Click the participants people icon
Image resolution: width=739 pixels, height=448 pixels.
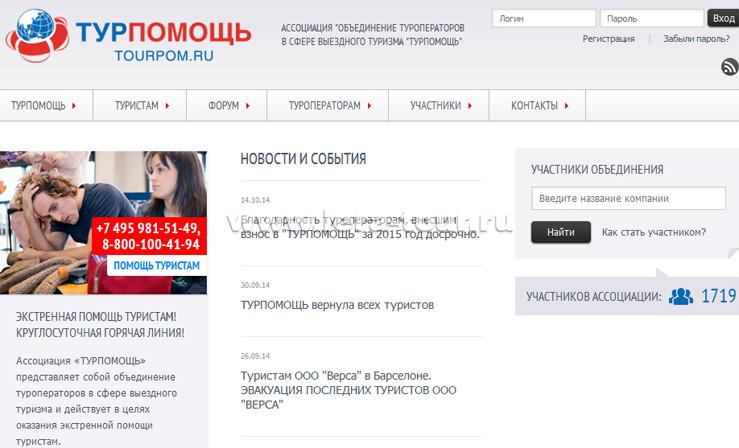click(x=681, y=296)
